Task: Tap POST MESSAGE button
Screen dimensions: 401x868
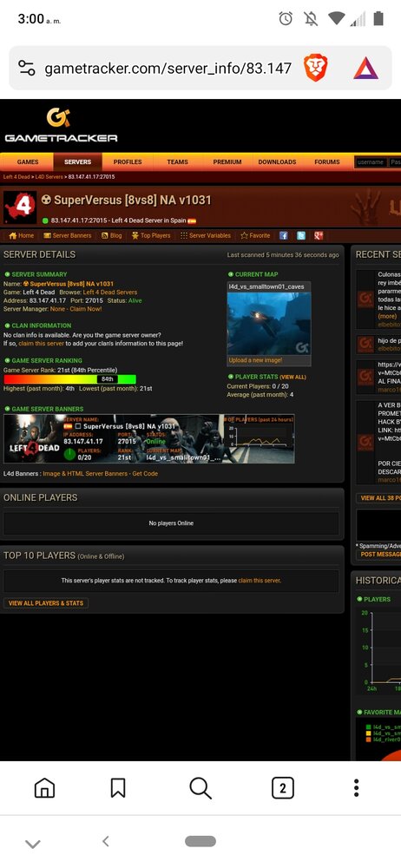Action: [x=380, y=554]
